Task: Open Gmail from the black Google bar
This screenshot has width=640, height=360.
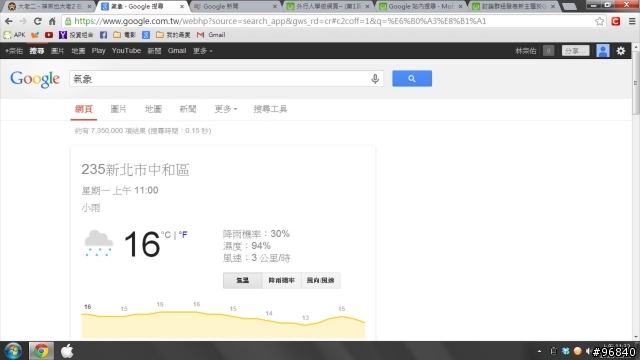Action: pyautogui.click(x=177, y=51)
